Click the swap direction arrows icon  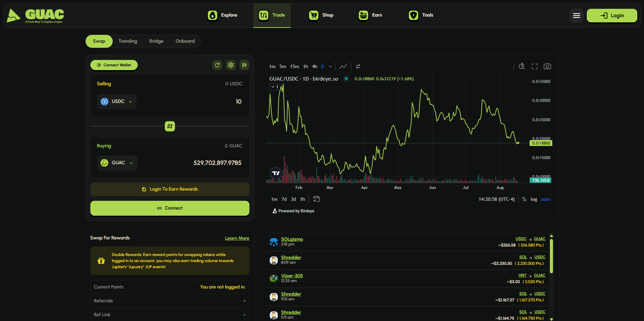click(170, 126)
